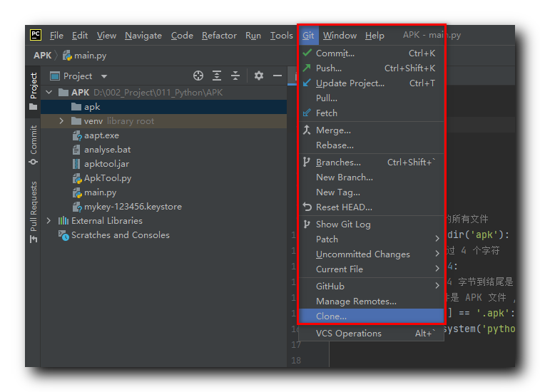Viewport: 540px width, 392px height.
Task: Click the ApkTool.py Python file icon
Action: click(77, 178)
